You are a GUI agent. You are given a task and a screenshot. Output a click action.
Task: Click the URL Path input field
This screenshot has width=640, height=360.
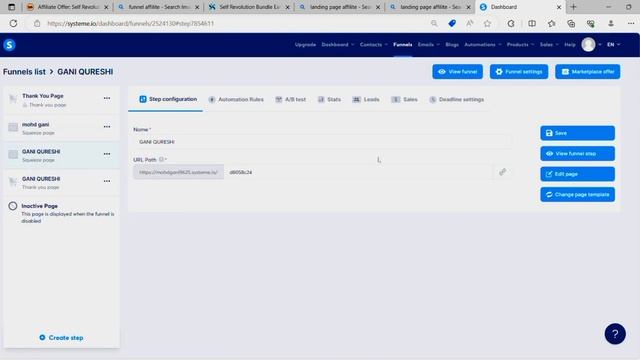[359, 172]
